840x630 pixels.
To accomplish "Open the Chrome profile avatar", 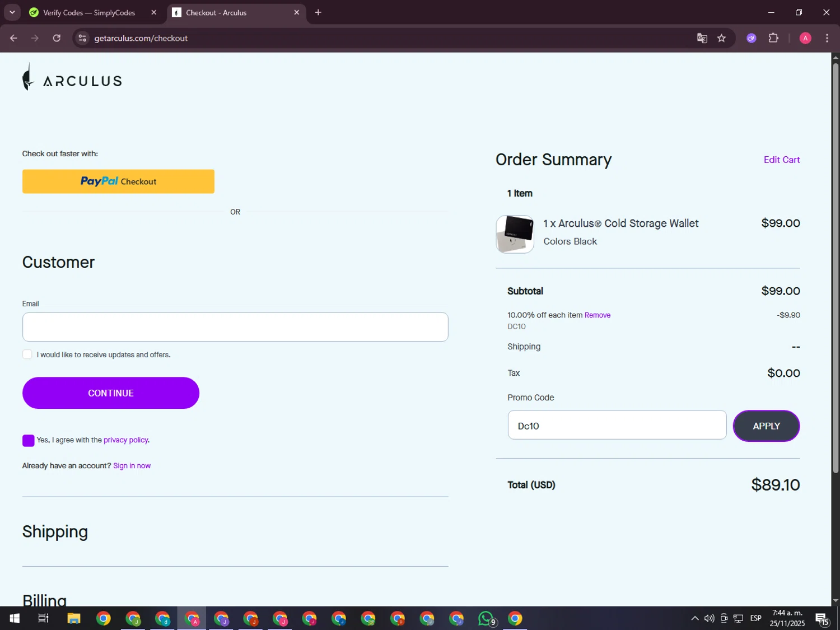I will 805,38.
